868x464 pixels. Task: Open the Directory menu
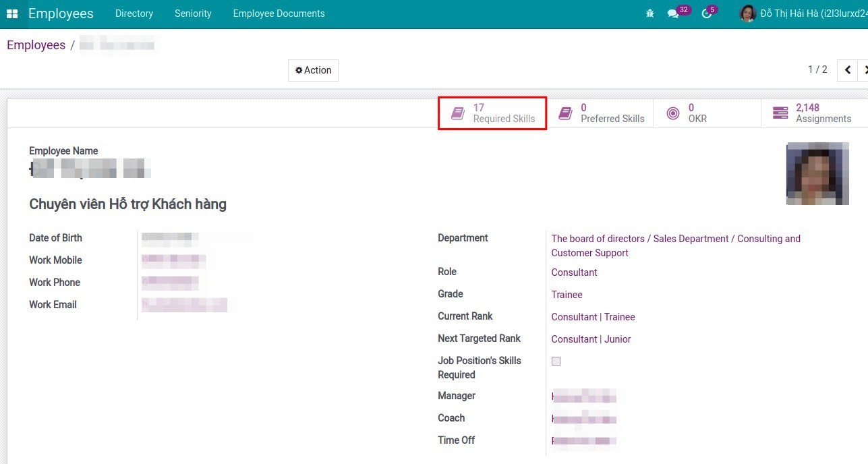[134, 13]
